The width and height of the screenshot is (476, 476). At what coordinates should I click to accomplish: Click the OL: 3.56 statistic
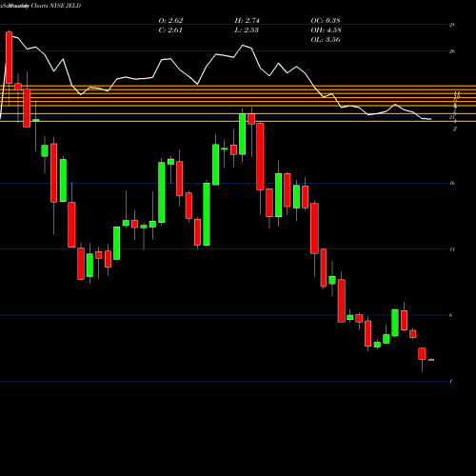(326, 40)
